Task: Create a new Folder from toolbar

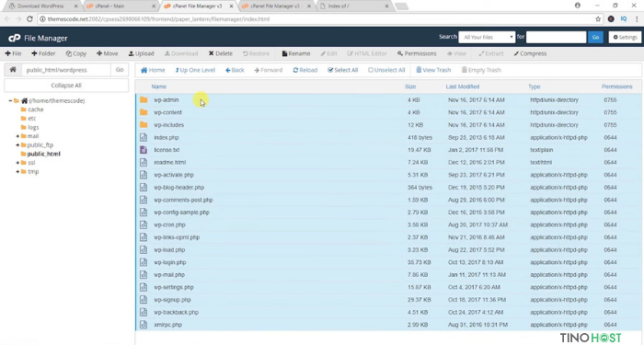Action: click(x=43, y=53)
